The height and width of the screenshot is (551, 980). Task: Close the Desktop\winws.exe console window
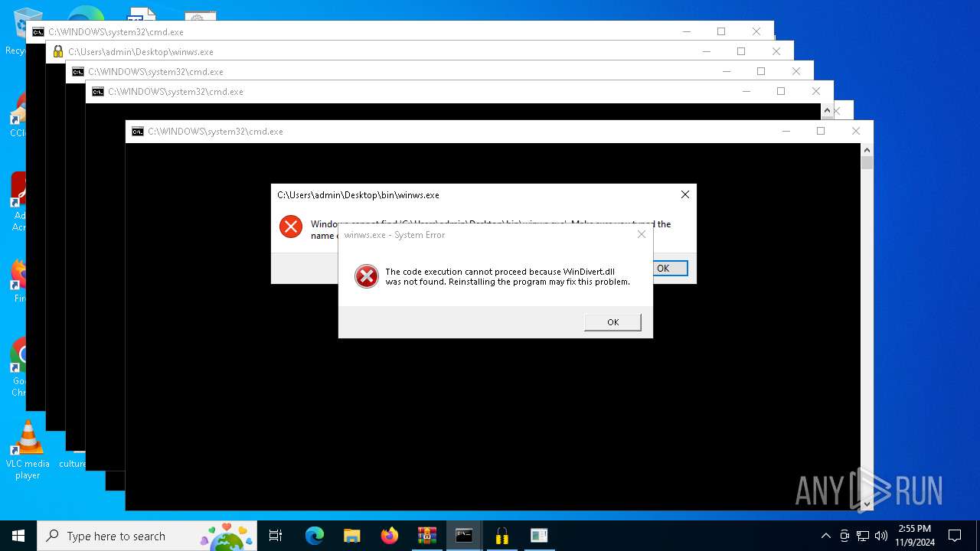776,51
